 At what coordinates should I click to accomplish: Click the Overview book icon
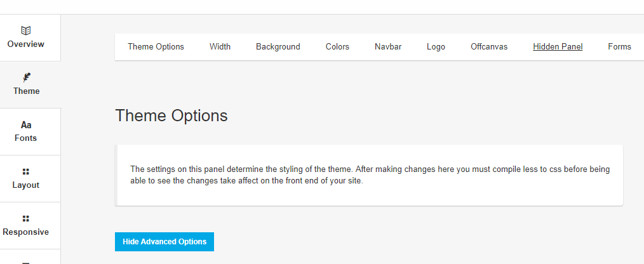tap(26, 30)
